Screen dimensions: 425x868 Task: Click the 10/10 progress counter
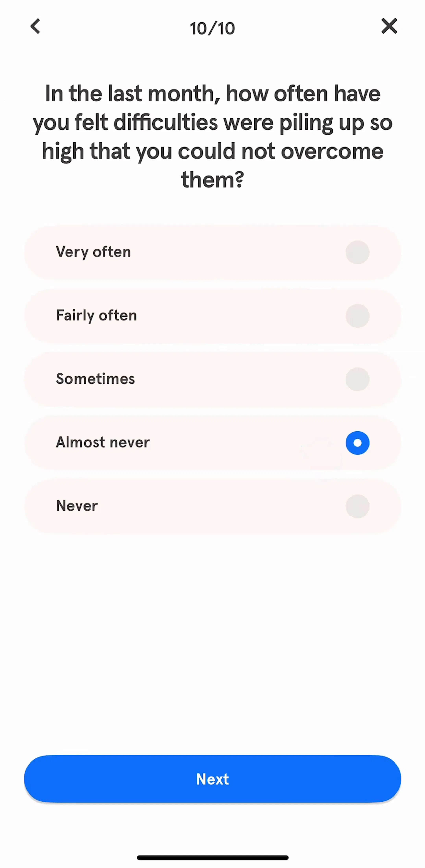(212, 28)
